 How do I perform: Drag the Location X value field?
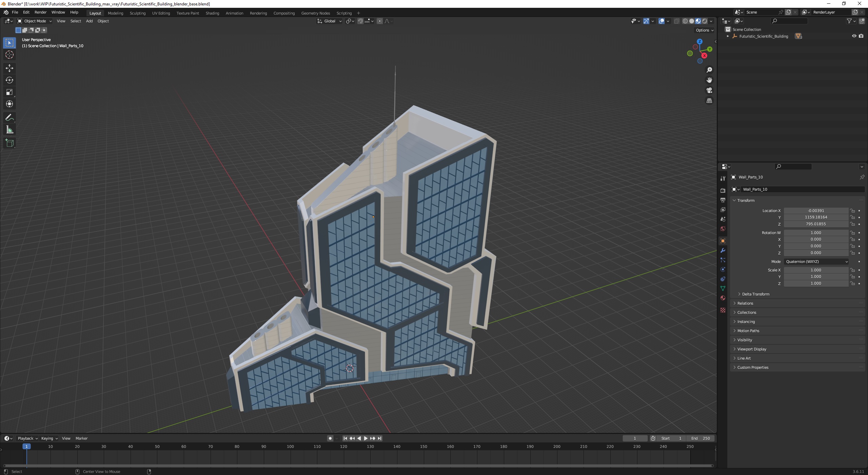coord(816,210)
